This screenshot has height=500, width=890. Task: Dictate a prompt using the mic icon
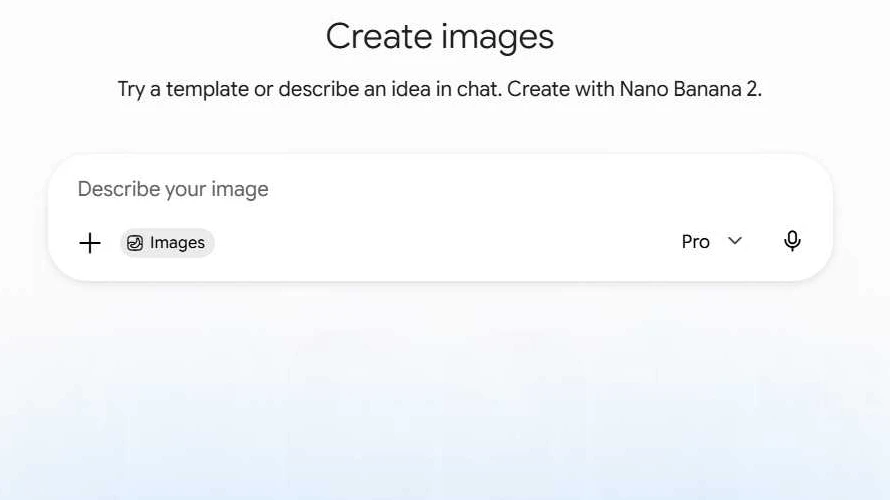[x=792, y=241]
